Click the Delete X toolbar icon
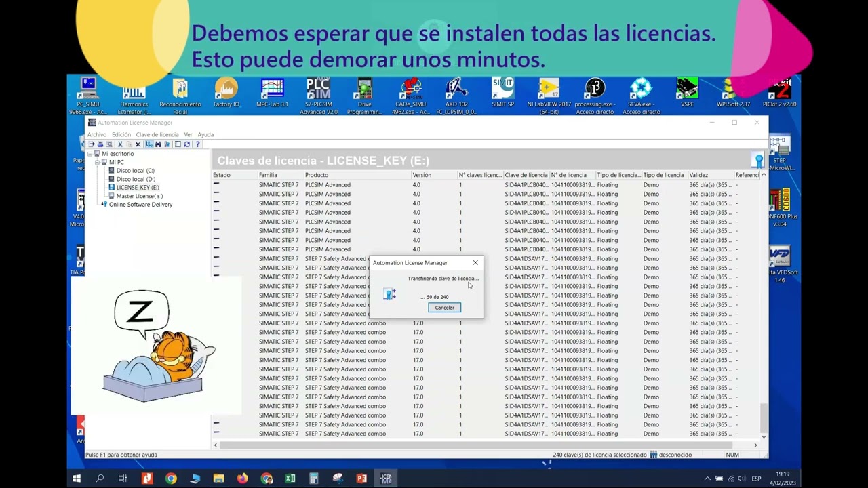868x488 pixels. (x=138, y=144)
